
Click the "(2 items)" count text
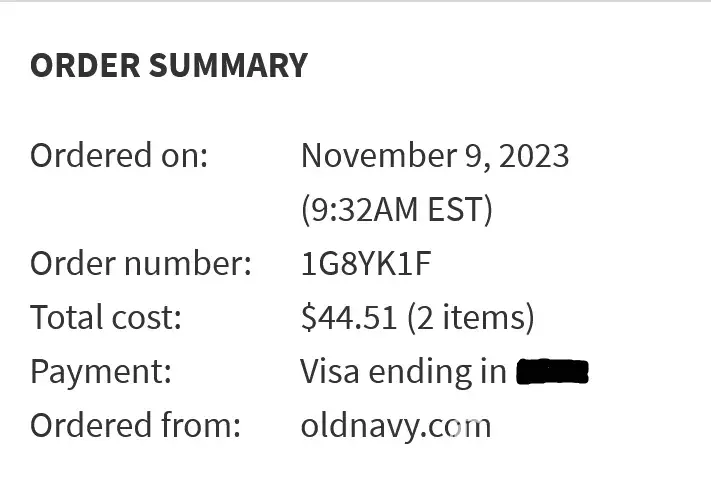pos(470,318)
